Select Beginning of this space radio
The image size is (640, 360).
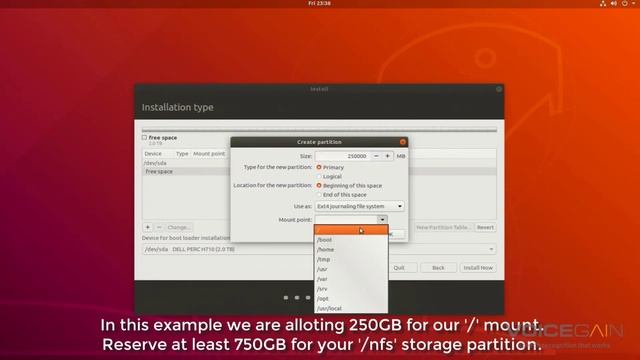click(319, 186)
